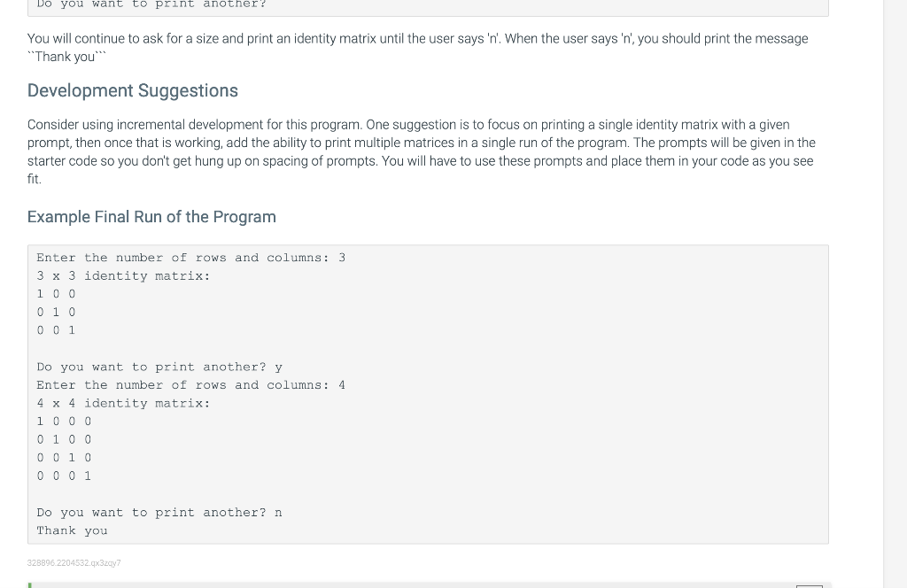Click the '0 1 0' row of the 3x3 matrix
Image resolution: width=907 pixels, height=588 pixels.
(56, 313)
